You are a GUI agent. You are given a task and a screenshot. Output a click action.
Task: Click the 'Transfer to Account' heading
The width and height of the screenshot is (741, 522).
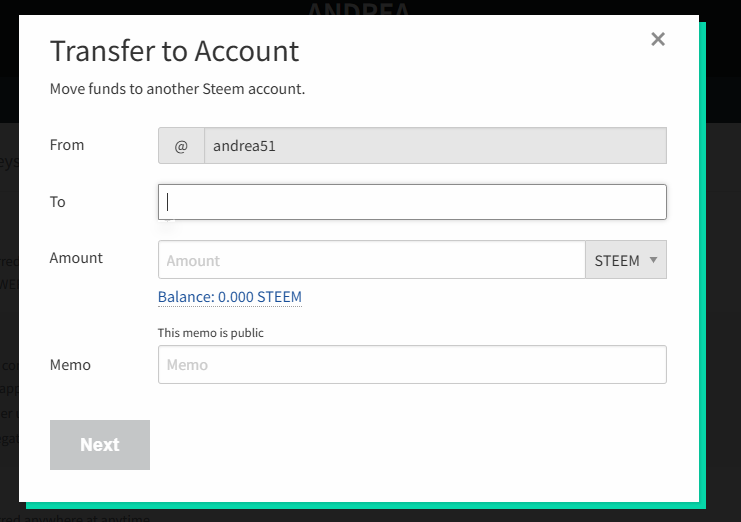click(174, 51)
